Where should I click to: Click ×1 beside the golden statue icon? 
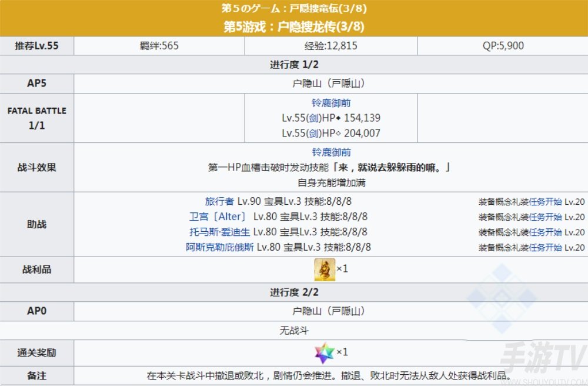pos(342,268)
